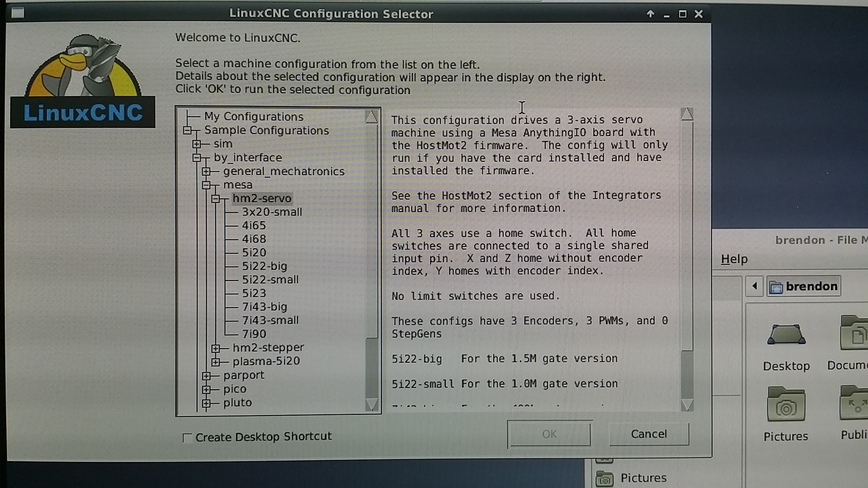
Task: Click tree list scroll-down arrow
Action: click(x=371, y=405)
